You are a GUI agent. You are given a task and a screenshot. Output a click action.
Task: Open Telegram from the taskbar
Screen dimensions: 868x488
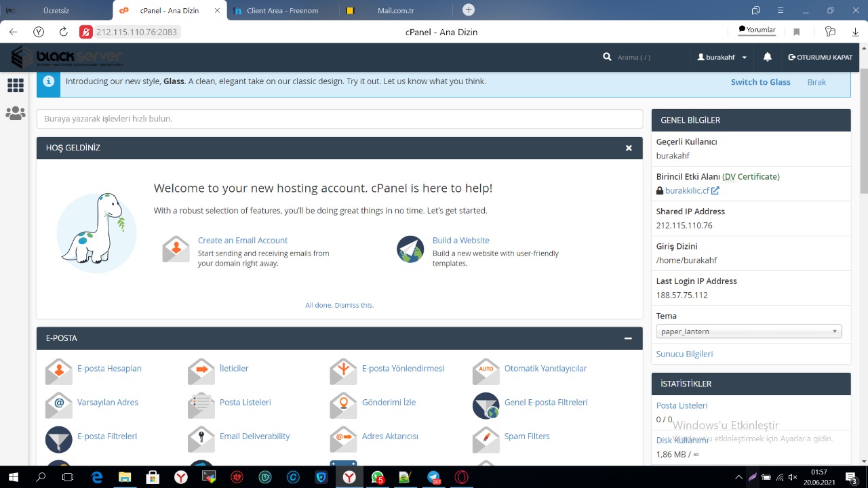433,477
